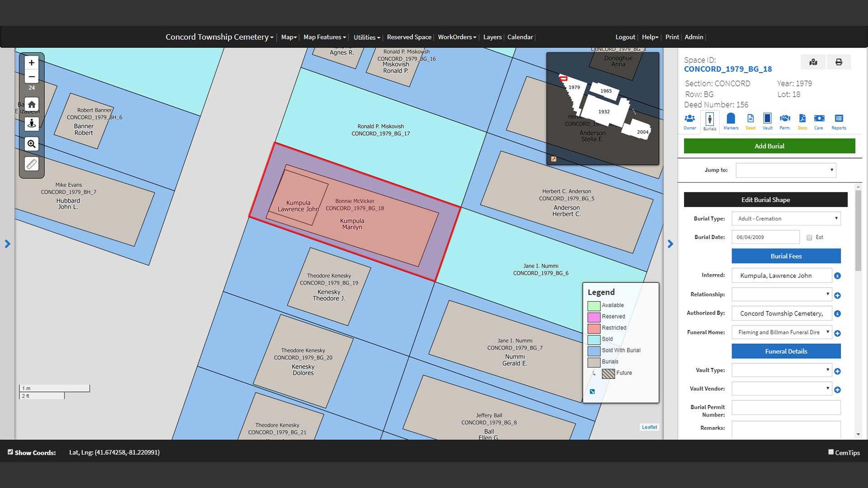
Task: Toggle the Show Coords checkbox
Action: (10, 452)
